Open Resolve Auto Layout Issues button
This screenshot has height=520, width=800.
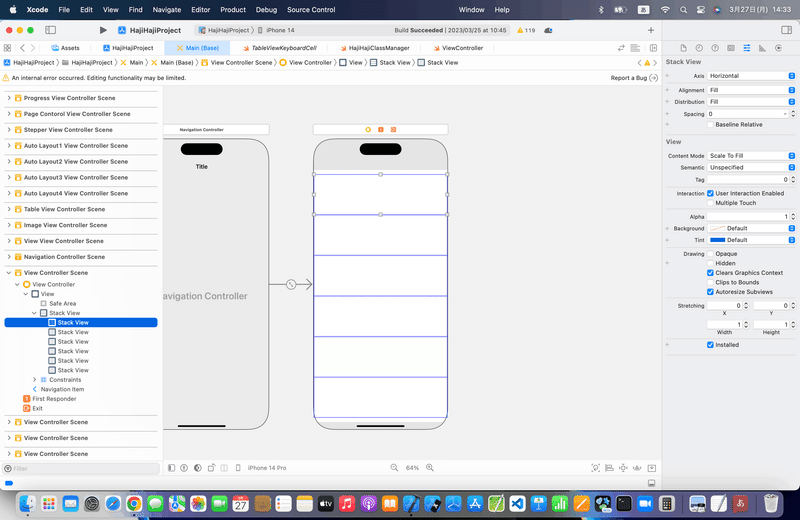(637, 467)
